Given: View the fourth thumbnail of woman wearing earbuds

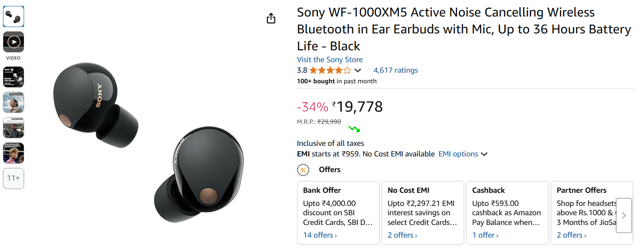Looking at the screenshot, I should (x=14, y=102).
